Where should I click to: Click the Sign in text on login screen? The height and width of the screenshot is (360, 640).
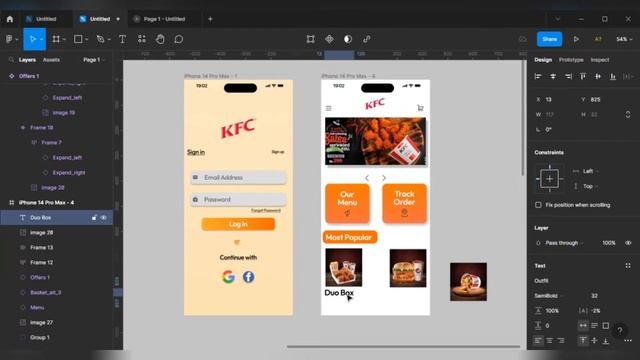tap(196, 152)
